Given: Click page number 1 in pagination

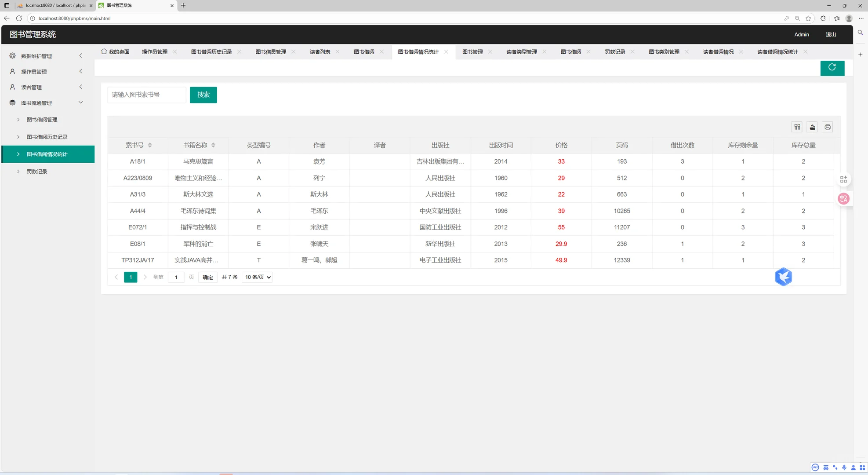Looking at the screenshot, I should tap(130, 277).
